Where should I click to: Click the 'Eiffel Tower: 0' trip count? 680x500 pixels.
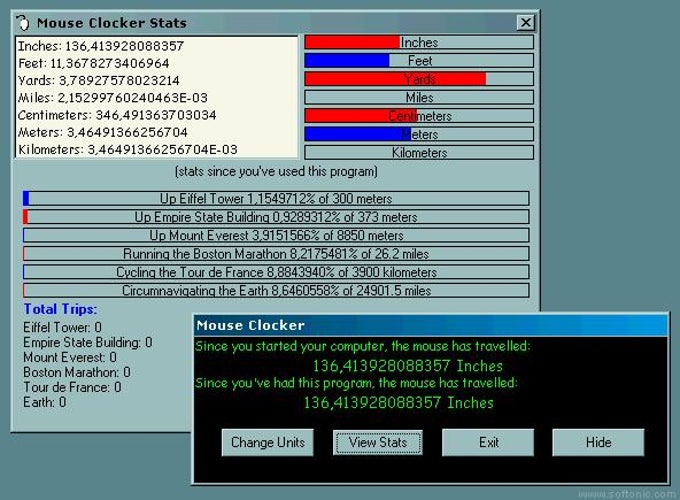62,327
